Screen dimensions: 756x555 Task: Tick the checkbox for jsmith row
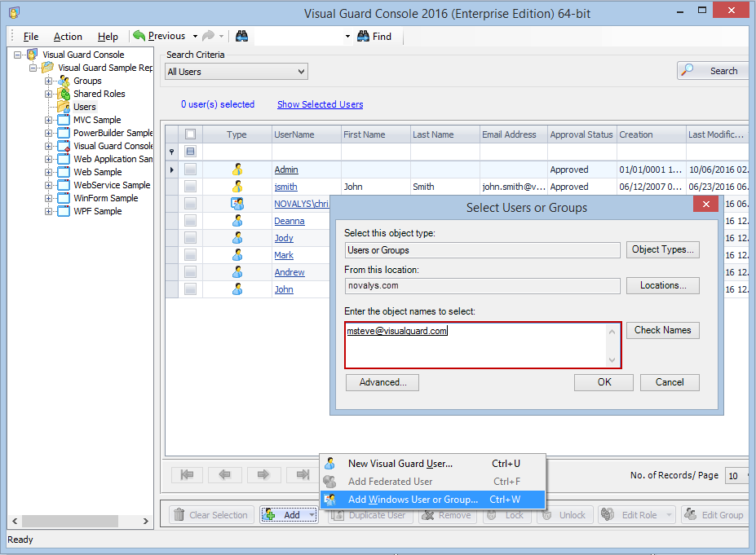tap(191, 187)
